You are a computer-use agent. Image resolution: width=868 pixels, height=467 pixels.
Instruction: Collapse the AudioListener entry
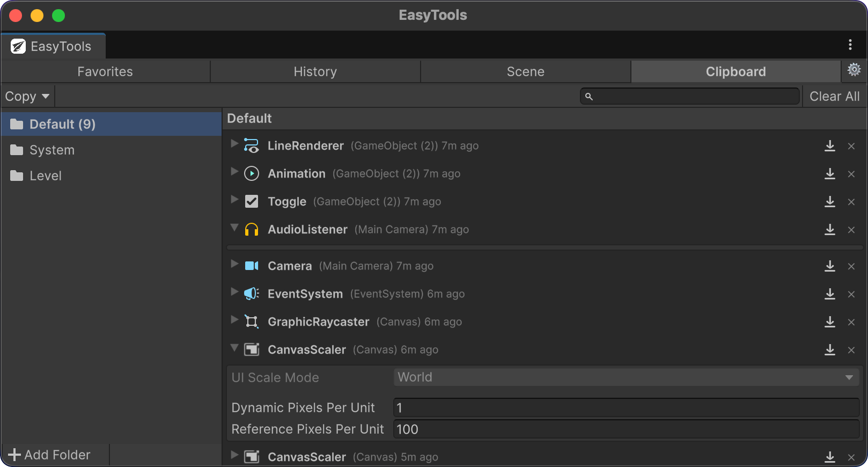(234, 228)
